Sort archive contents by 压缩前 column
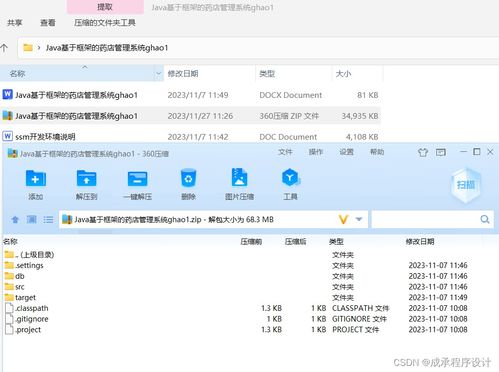This screenshot has height=372, width=499. click(x=251, y=241)
